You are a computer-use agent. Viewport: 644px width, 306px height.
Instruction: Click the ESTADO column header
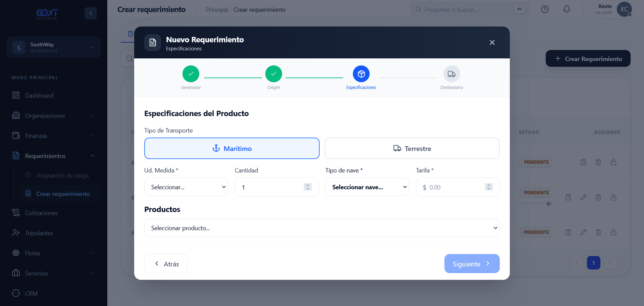(529, 132)
